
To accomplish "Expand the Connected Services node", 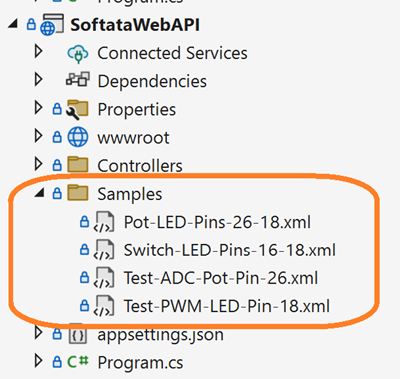I will [x=39, y=51].
